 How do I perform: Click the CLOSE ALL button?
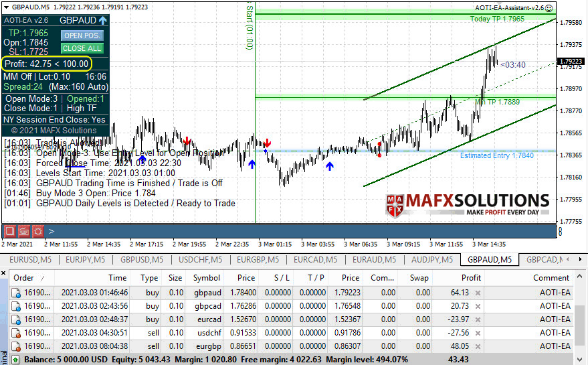(x=82, y=48)
